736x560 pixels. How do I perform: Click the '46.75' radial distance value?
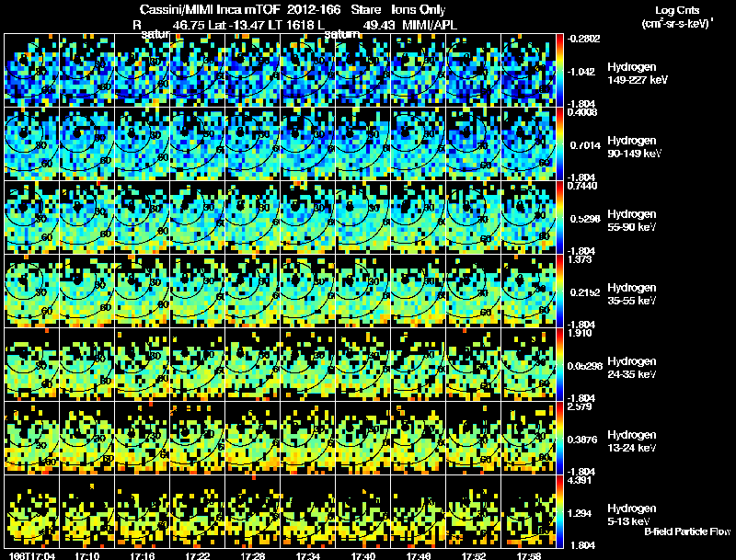tap(189, 25)
